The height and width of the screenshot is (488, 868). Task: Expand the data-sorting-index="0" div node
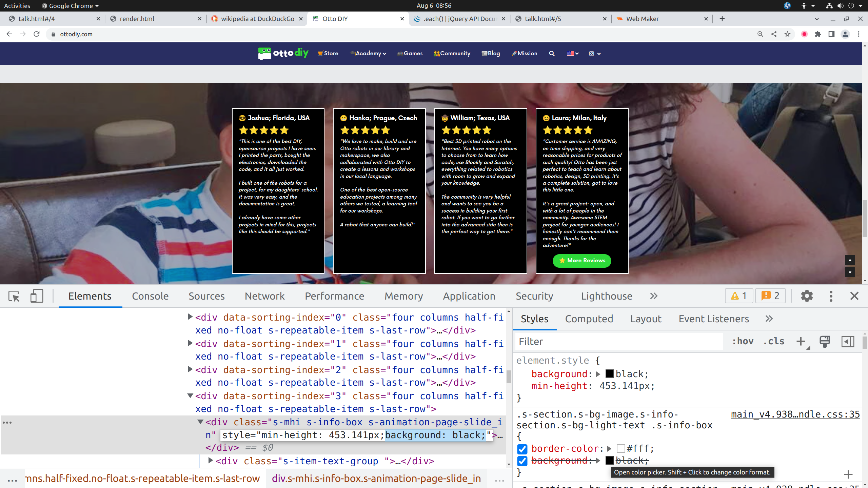point(190,317)
